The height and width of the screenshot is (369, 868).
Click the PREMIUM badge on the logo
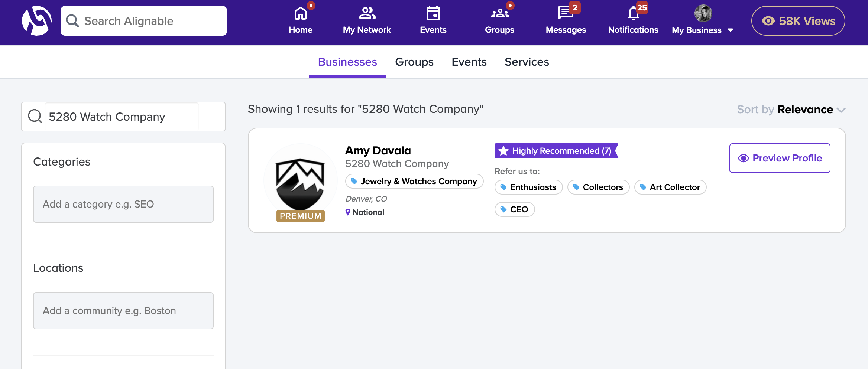point(300,216)
